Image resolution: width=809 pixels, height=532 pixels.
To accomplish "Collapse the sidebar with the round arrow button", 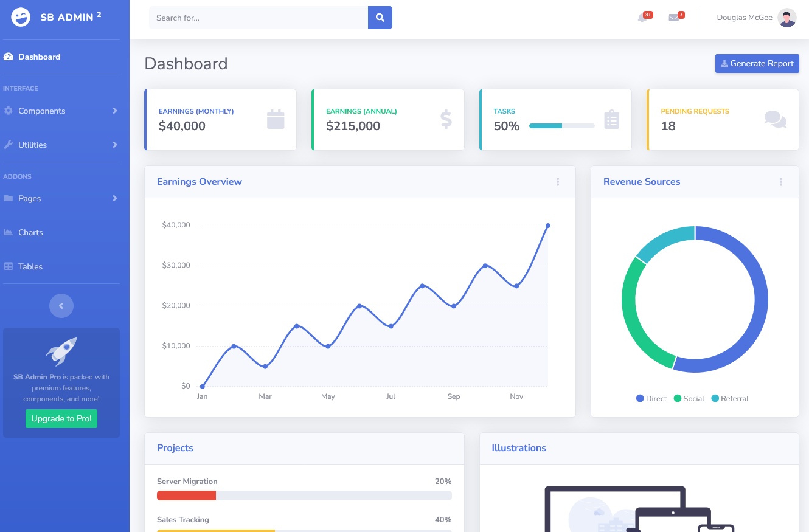I will (61, 306).
